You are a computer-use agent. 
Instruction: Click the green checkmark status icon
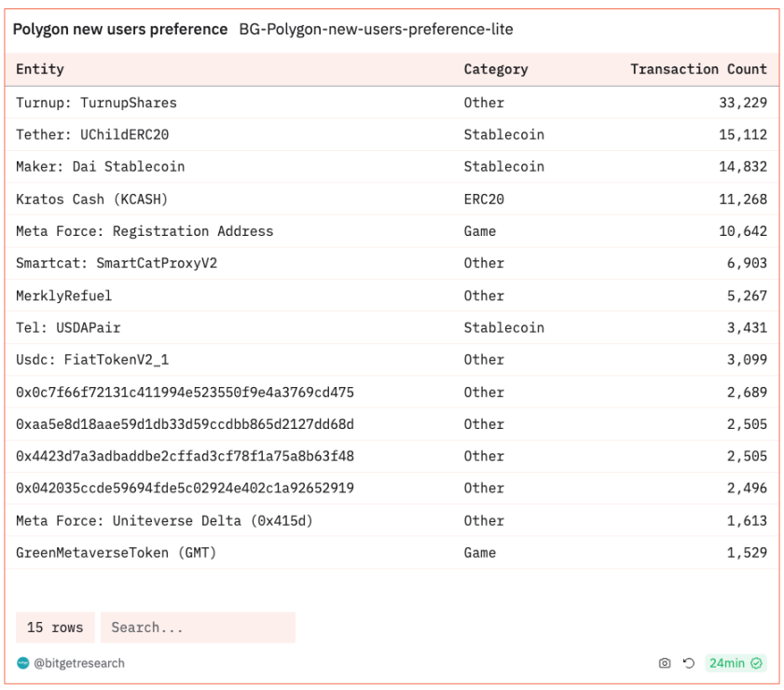pyautogui.click(x=757, y=663)
